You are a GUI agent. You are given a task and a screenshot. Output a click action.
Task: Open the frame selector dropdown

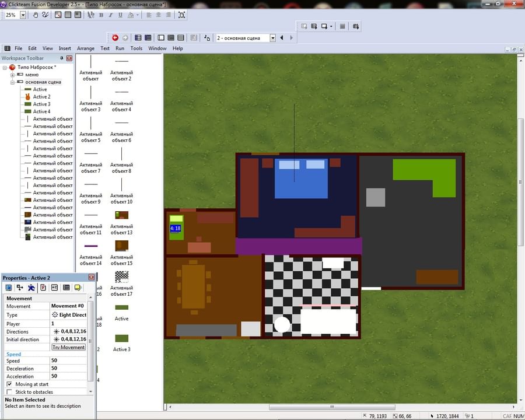273,38
